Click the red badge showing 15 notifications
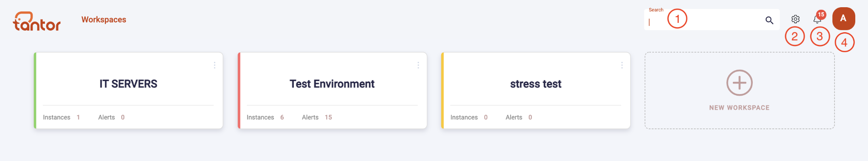The width and height of the screenshot is (868, 161). pos(821,14)
